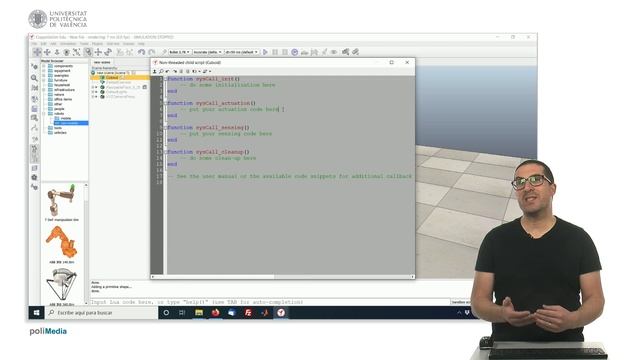This screenshot has height=360, width=640.
Task: Select the non-mobile robots folder
Action: [x=70, y=123]
